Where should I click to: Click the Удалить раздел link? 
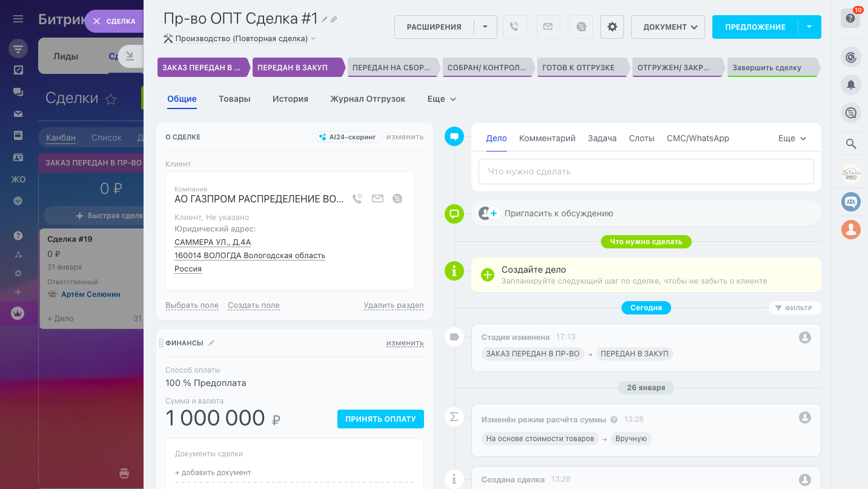[394, 305]
